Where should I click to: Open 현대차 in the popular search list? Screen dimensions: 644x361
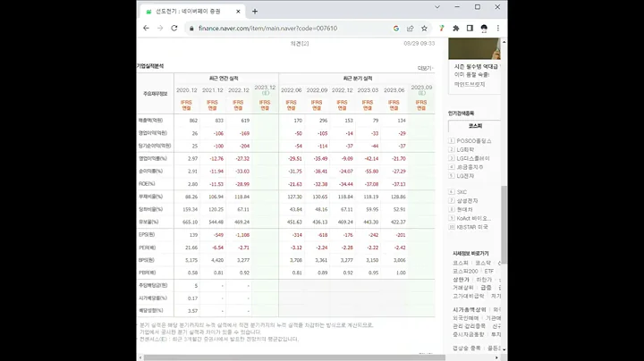tap(464, 210)
